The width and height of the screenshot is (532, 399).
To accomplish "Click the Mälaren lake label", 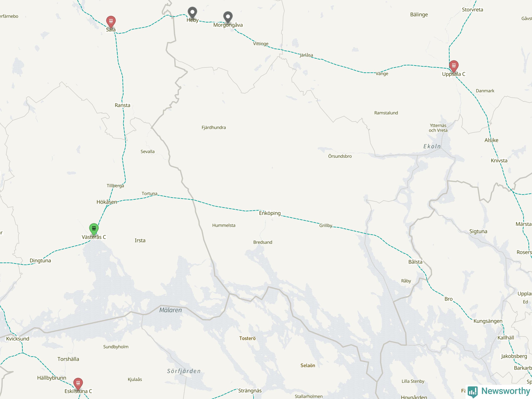I will 171,310.
